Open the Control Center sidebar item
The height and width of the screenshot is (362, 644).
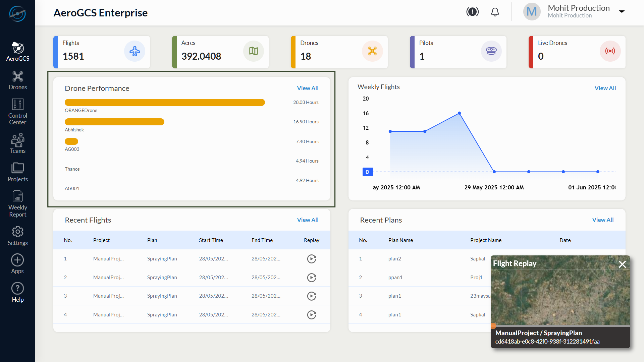pos(17,112)
